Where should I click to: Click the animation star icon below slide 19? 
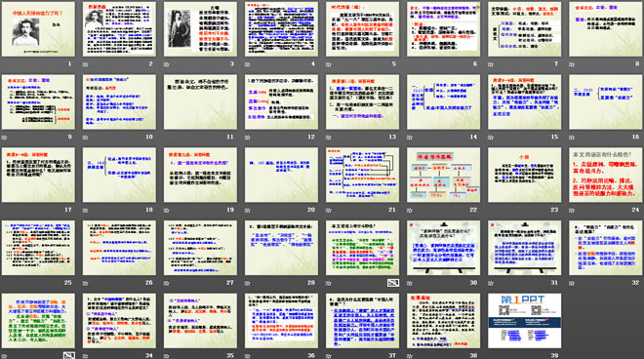click(166, 211)
